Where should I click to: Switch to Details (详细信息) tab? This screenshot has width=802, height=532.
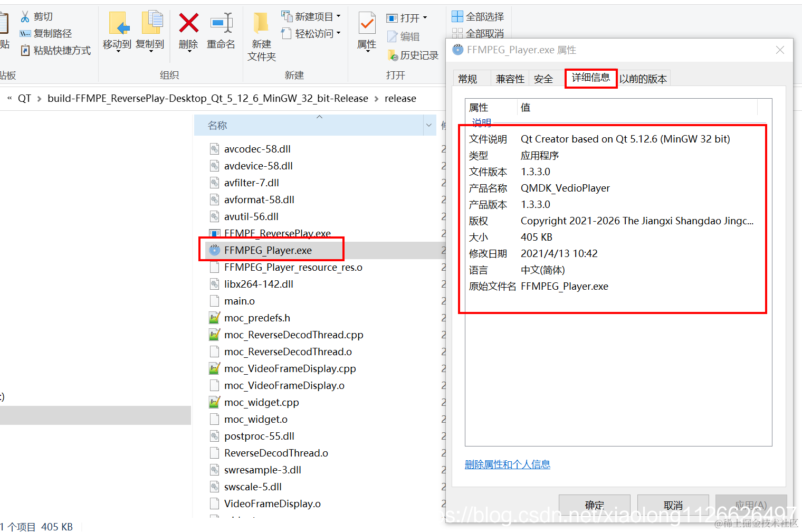point(591,78)
